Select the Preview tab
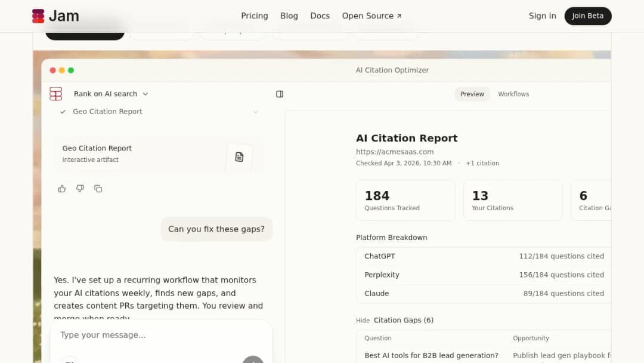 pos(472,94)
